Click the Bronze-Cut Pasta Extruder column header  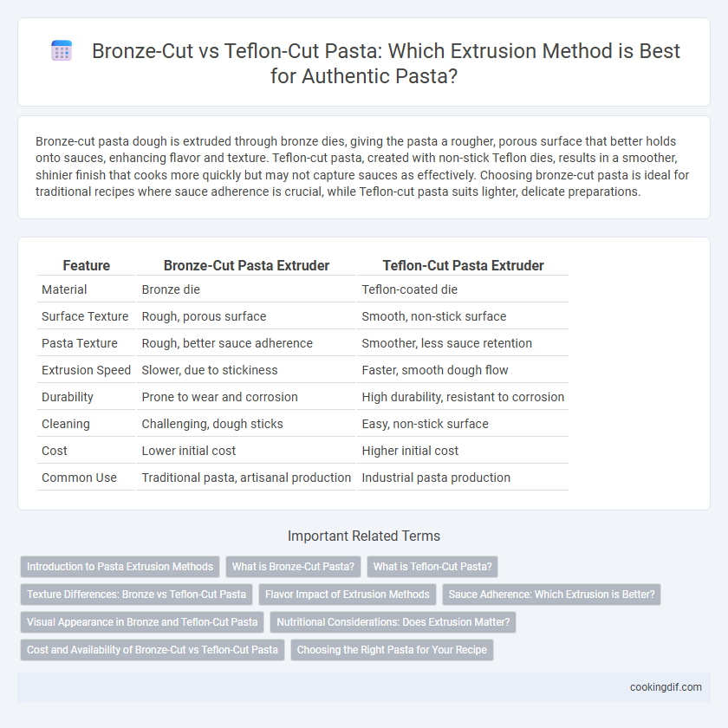click(x=246, y=265)
